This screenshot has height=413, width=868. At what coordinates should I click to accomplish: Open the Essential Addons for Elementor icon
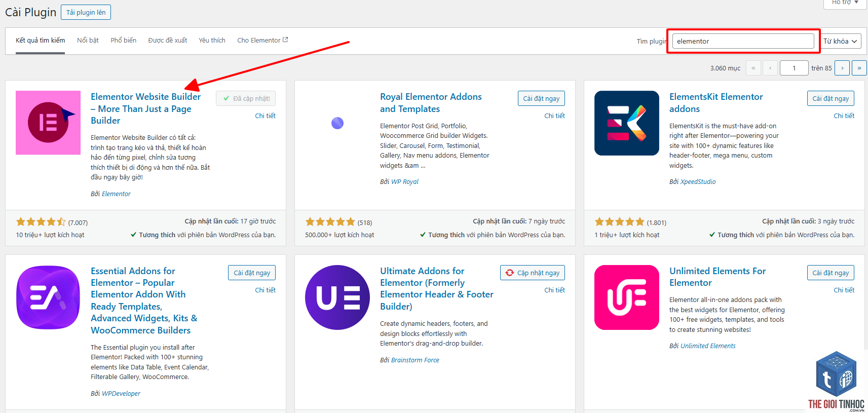48,297
